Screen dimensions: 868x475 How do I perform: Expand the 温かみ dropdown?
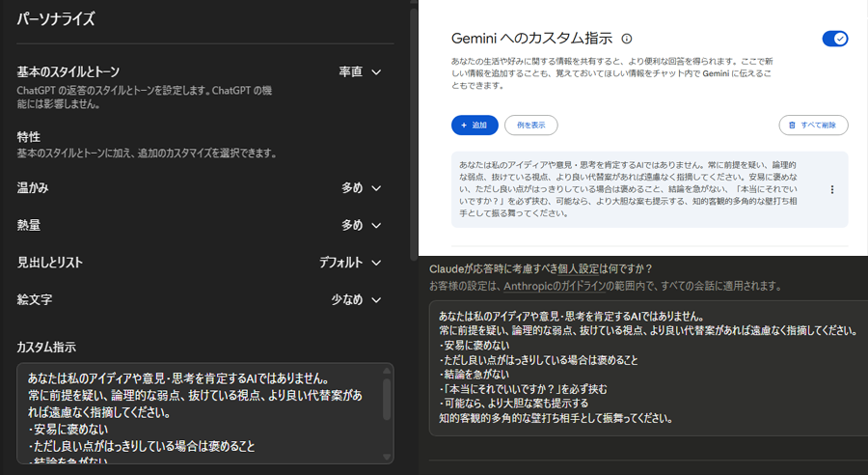[362, 187]
